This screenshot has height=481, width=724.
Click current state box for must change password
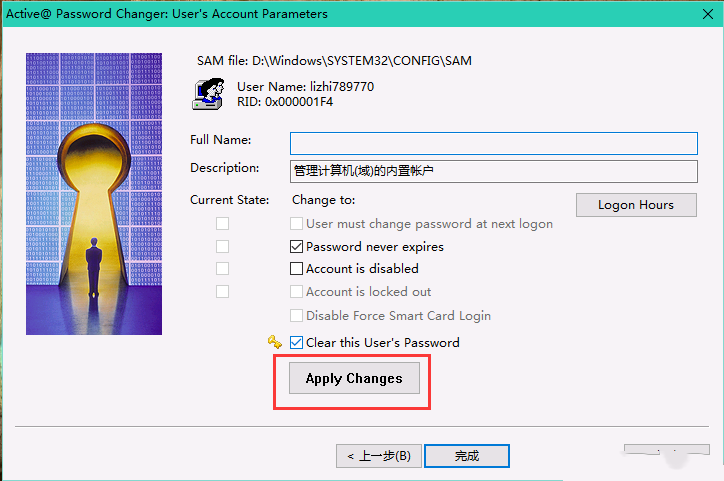223,224
